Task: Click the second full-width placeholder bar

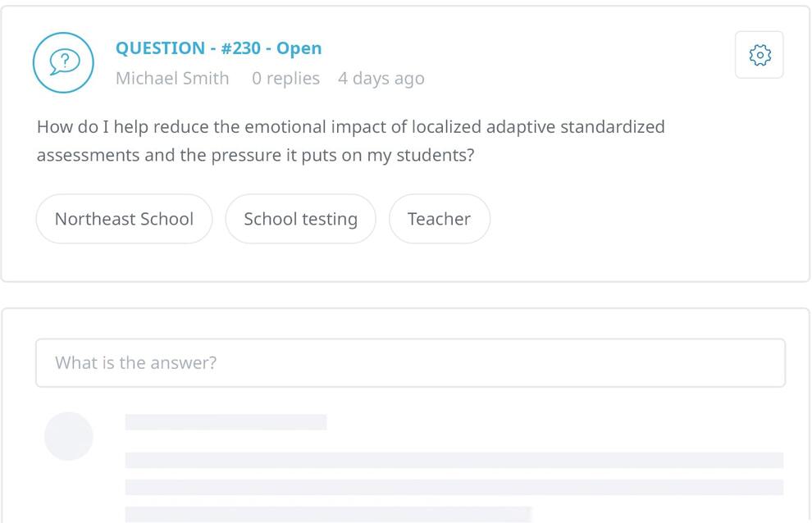Action: (x=454, y=488)
